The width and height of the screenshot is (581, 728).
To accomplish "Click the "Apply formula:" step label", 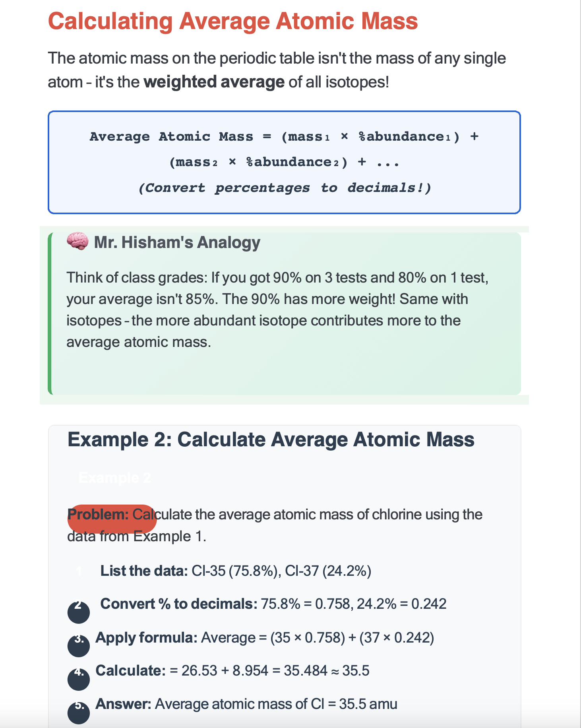I will point(146,637).
